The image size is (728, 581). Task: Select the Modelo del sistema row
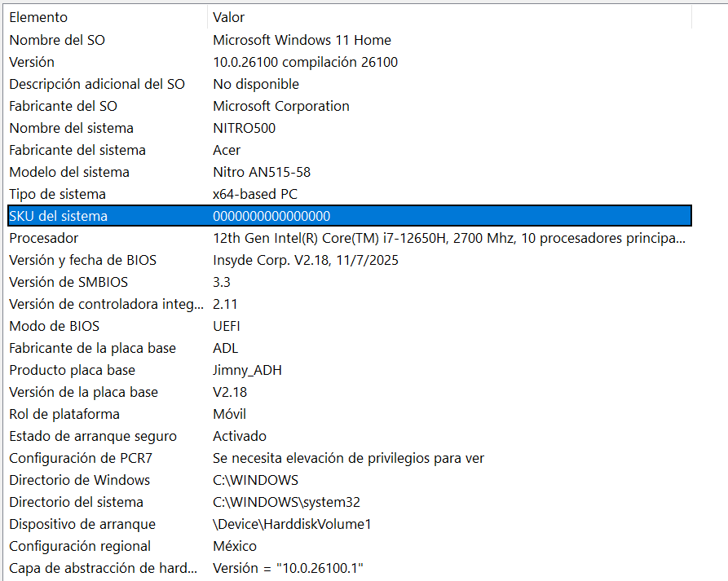tap(350, 172)
